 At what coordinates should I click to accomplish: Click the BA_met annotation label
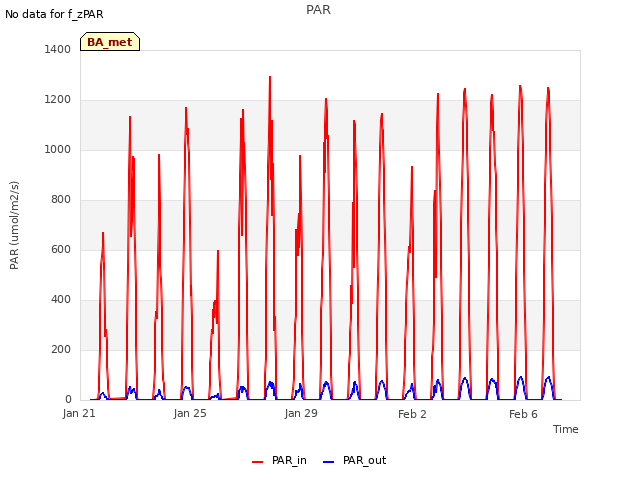click(x=110, y=42)
